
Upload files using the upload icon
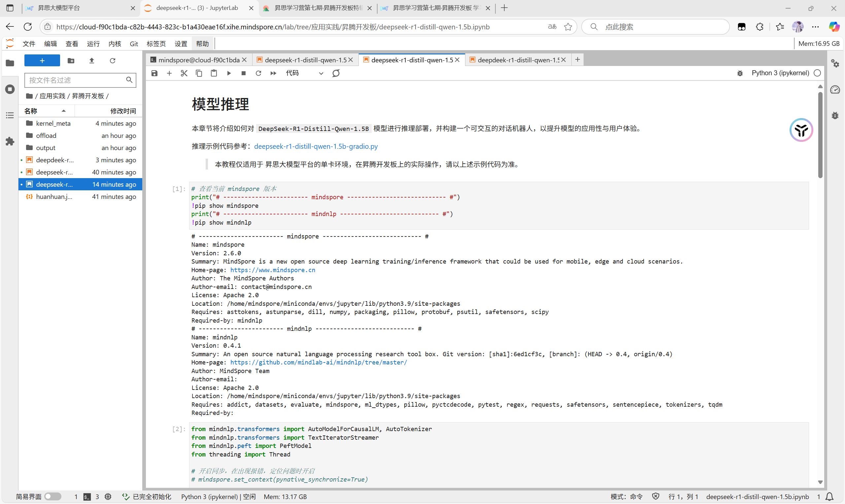(92, 61)
